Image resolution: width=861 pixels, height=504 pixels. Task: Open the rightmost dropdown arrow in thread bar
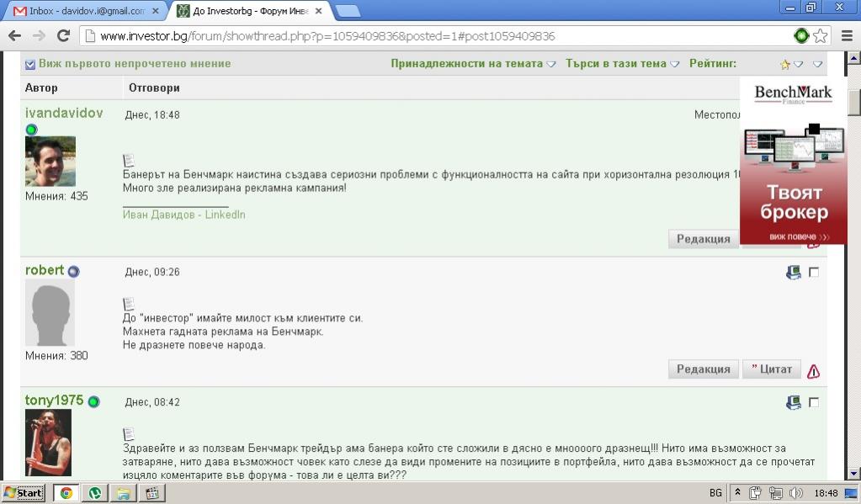click(817, 65)
